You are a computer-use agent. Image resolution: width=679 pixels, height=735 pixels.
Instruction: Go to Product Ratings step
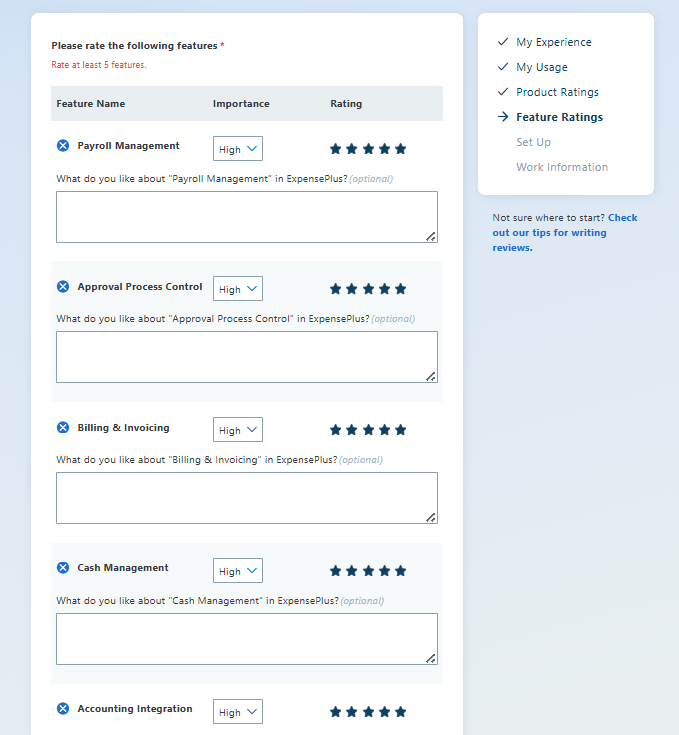click(557, 92)
